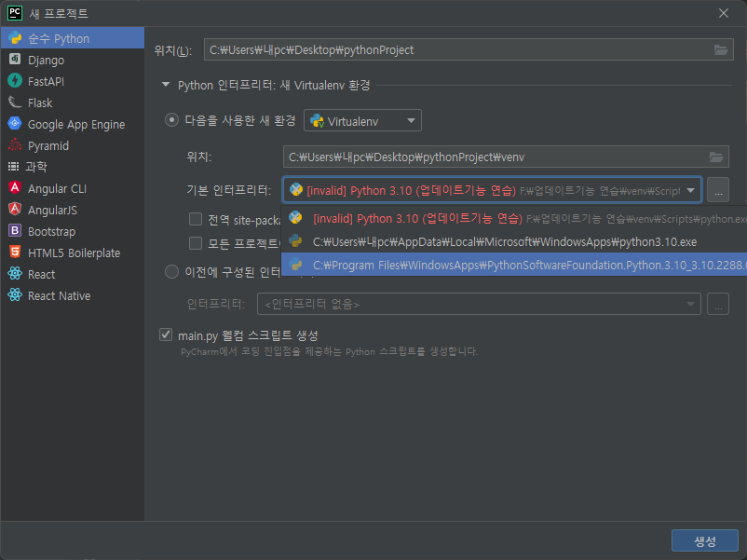The width and height of the screenshot is (747, 560).
Task: Select HTML5 Boilerplate project type
Action: coord(73,253)
